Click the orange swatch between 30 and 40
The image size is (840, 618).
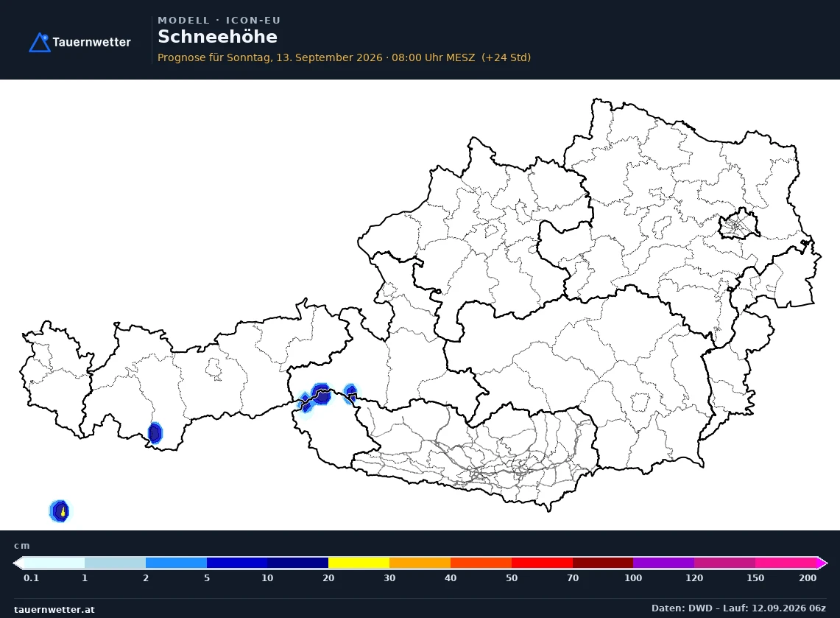click(x=420, y=563)
